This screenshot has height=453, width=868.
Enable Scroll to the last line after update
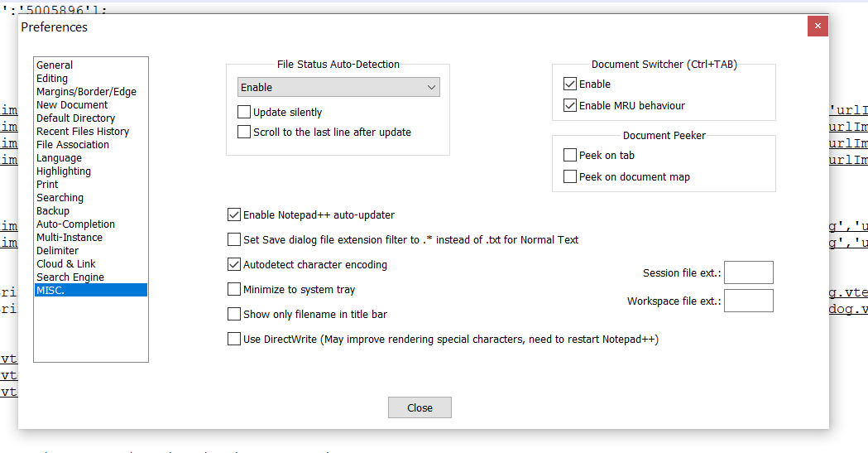(243, 132)
